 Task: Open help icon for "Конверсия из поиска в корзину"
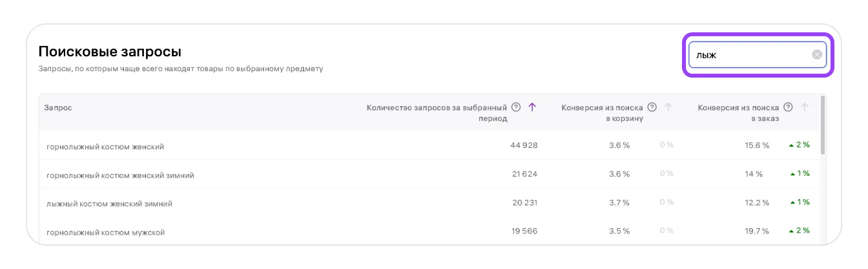pyautogui.click(x=652, y=107)
